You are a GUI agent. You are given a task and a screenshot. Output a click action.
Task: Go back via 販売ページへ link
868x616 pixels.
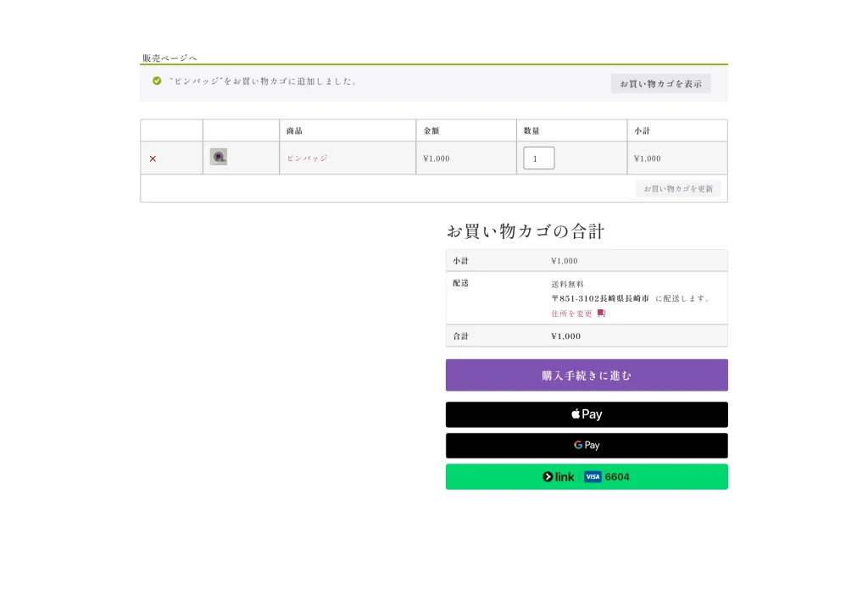[x=170, y=58]
